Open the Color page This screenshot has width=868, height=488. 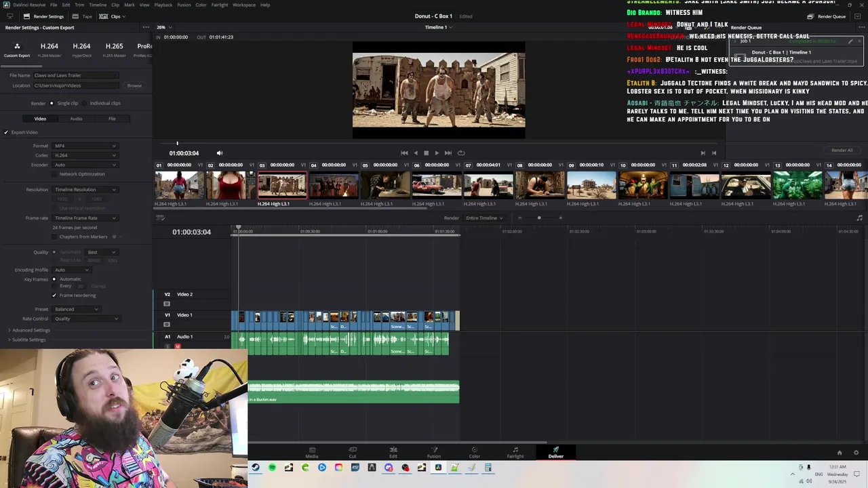475,452
